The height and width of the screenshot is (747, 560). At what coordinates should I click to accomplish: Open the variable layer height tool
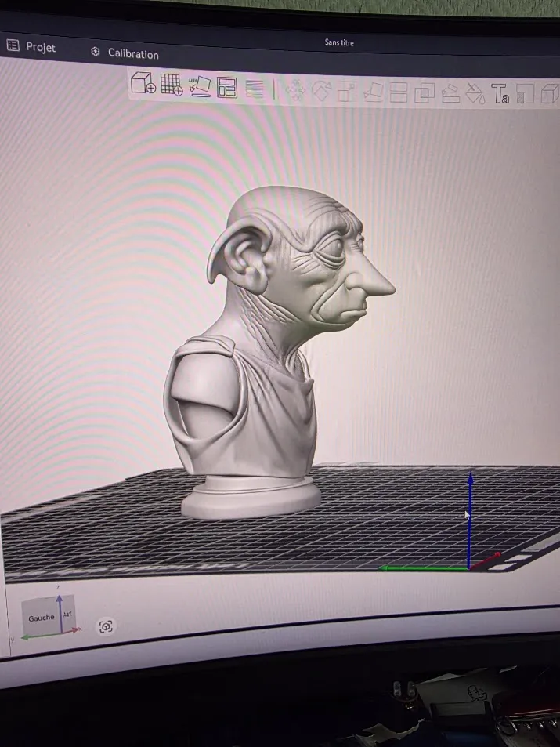pos(255,89)
